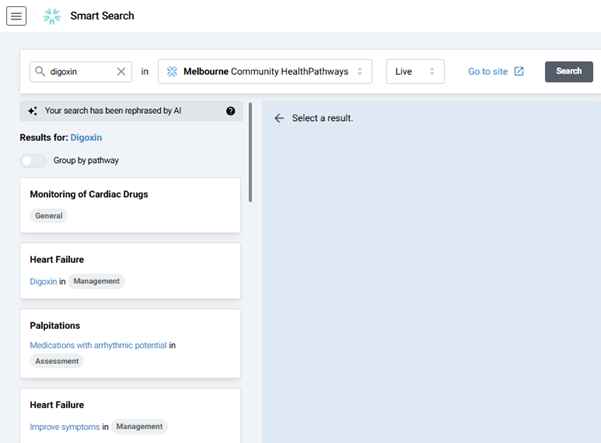Open the Melbourne Community HealthPathways dropdown

tap(265, 71)
